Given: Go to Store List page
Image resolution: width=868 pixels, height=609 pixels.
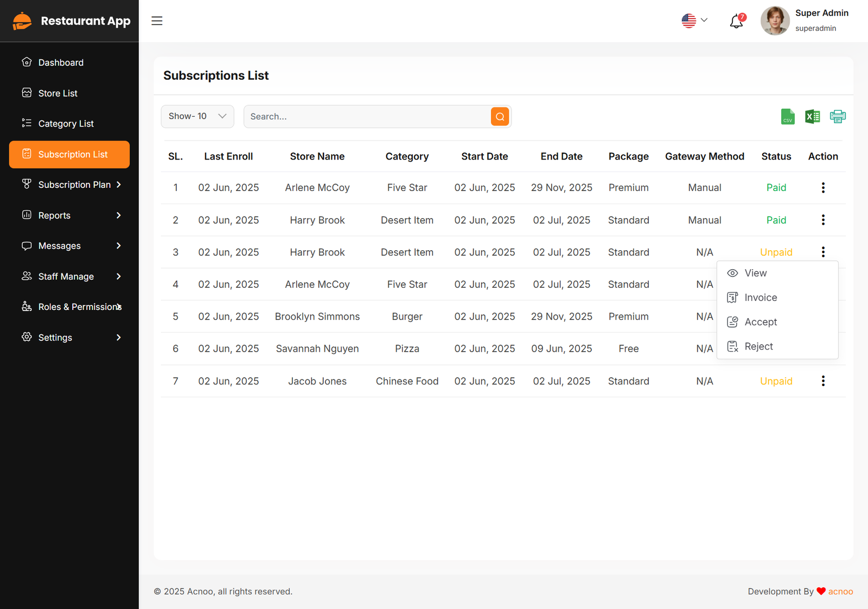Looking at the screenshot, I should [x=58, y=93].
